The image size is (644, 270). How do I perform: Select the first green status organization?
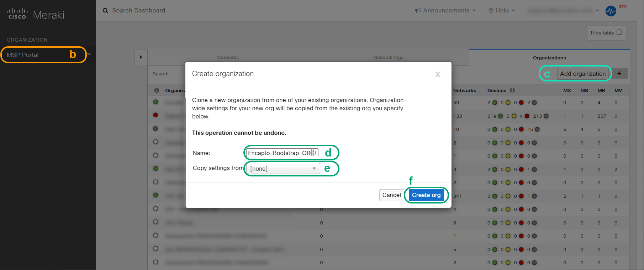point(155,102)
